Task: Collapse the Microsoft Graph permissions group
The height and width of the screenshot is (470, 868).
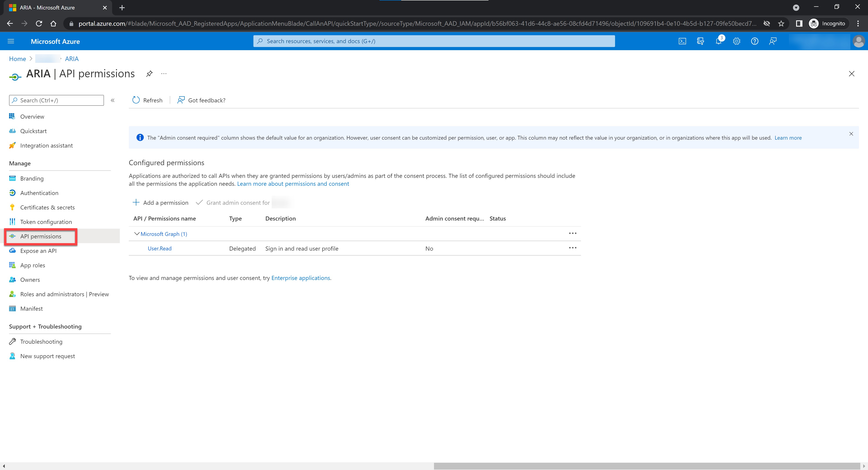Action: tap(137, 234)
